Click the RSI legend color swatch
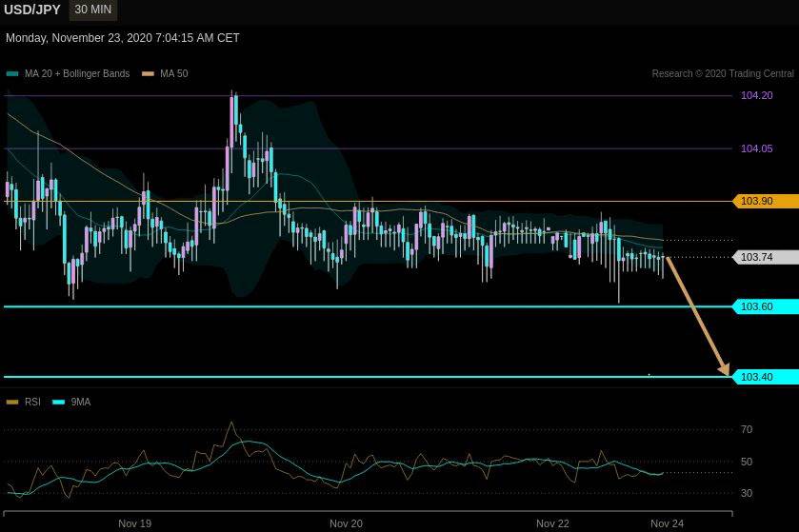Viewport: 799px width, 532px height. click(12, 403)
